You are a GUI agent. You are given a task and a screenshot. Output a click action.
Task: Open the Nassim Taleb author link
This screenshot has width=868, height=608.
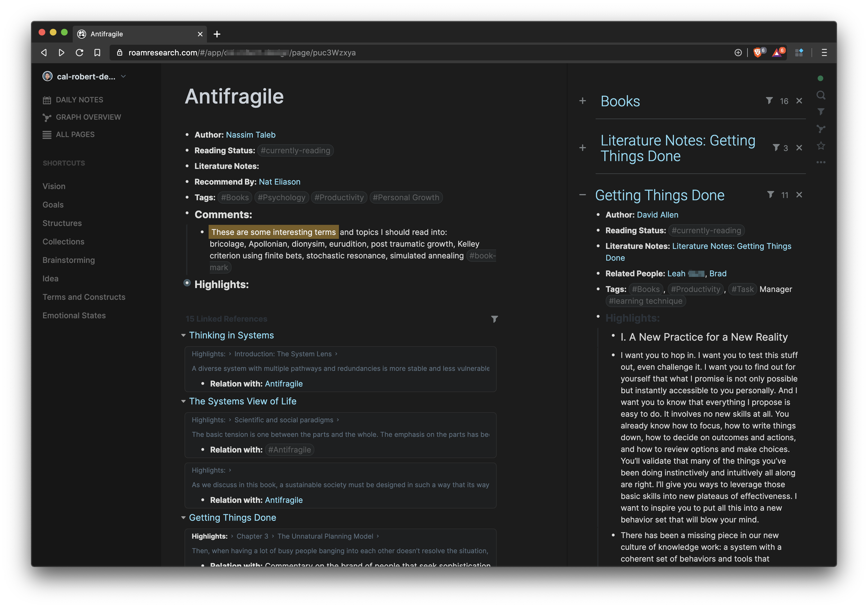coord(250,135)
